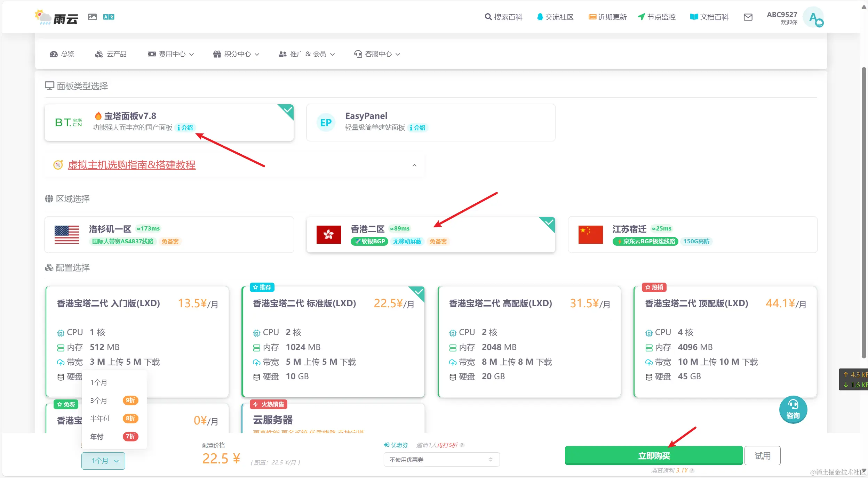
Task: Click the BT.CN logo icon
Action: [69, 122]
